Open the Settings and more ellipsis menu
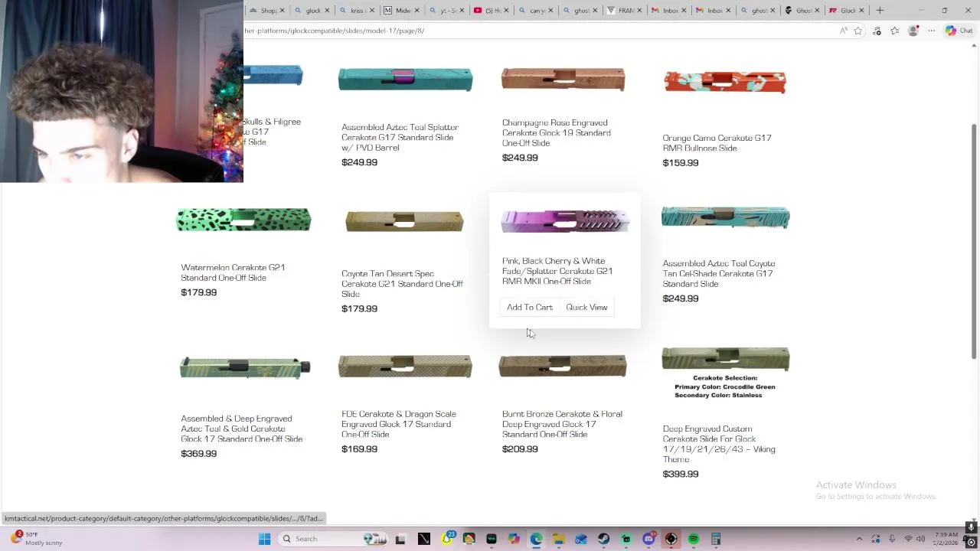This screenshot has height=551, width=980. (x=931, y=31)
